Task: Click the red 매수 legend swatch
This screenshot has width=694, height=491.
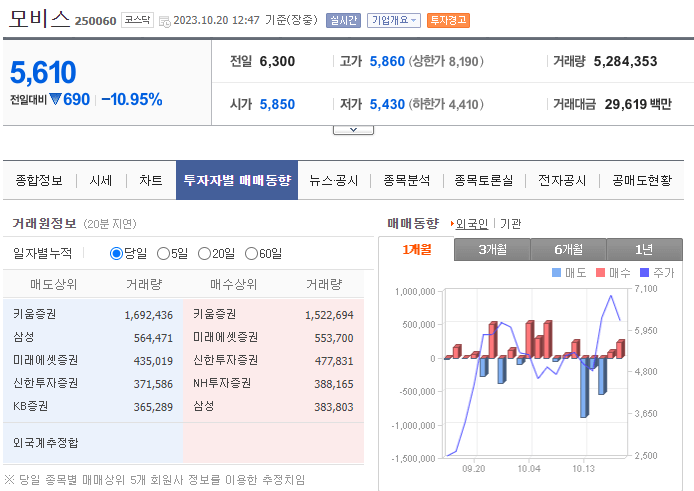Action: tap(600, 272)
